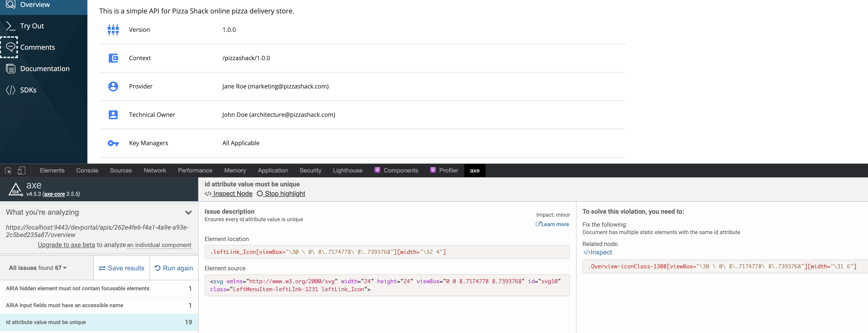Toggle the element inspection cursor

click(x=8, y=170)
